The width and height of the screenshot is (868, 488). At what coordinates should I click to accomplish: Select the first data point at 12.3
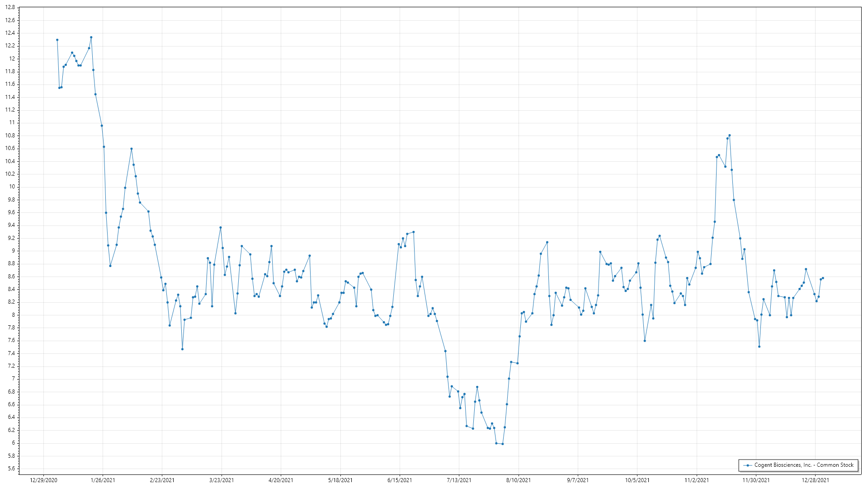tap(57, 40)
